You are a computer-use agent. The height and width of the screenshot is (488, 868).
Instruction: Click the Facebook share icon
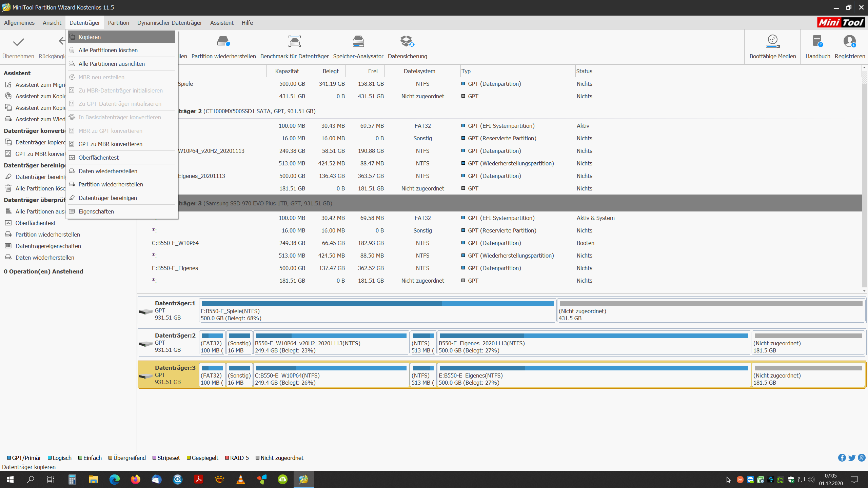tap(842, 458)
